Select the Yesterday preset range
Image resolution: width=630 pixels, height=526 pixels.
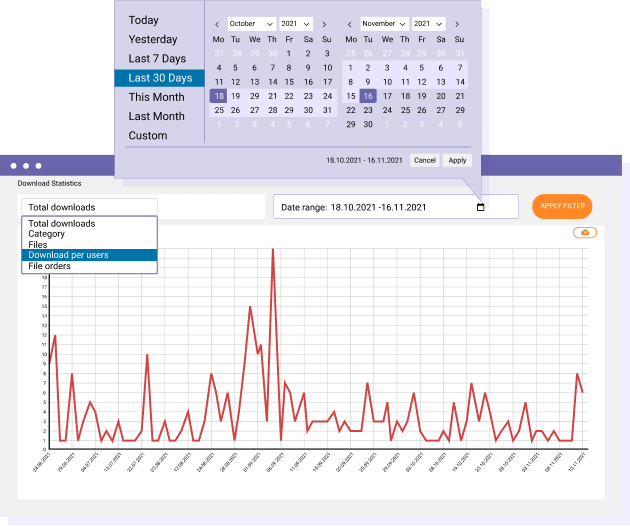pos(153,39)
